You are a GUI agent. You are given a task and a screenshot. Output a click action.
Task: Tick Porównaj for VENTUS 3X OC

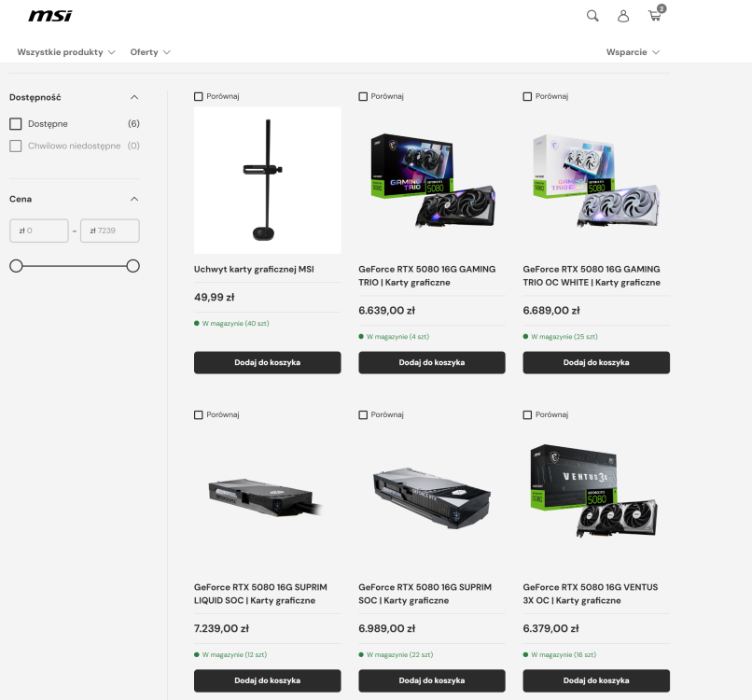[x=527, y=414]
